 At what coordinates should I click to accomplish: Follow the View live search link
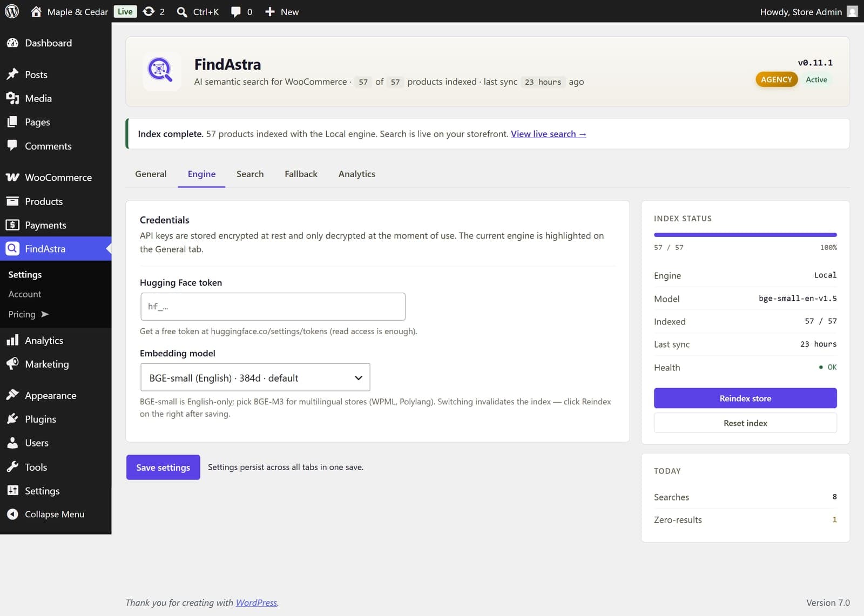tap(548, 134)
